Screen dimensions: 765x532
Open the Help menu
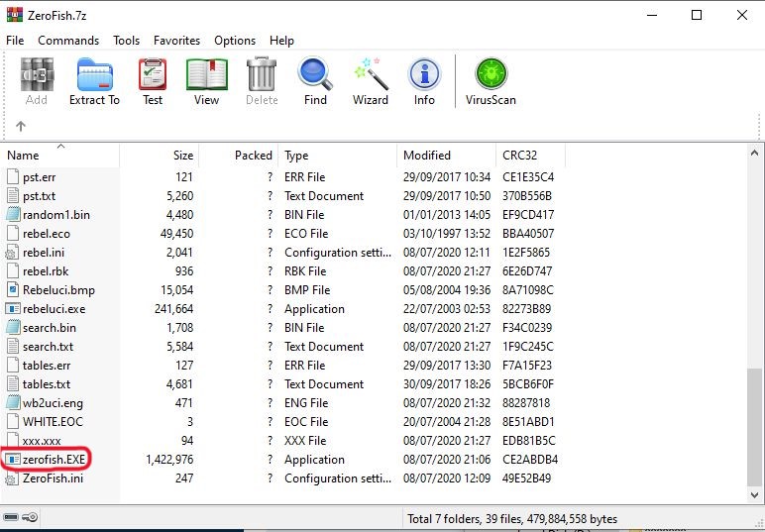pos(281,41)
